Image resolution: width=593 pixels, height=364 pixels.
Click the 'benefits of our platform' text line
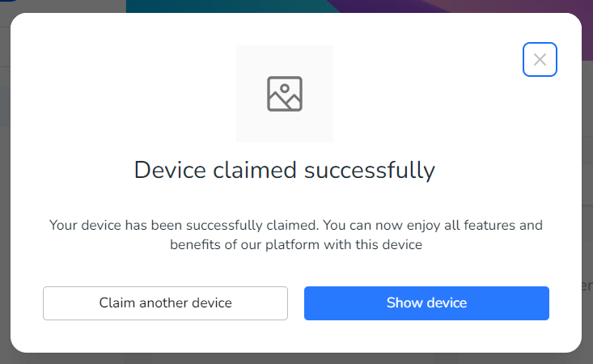(296, 244)
